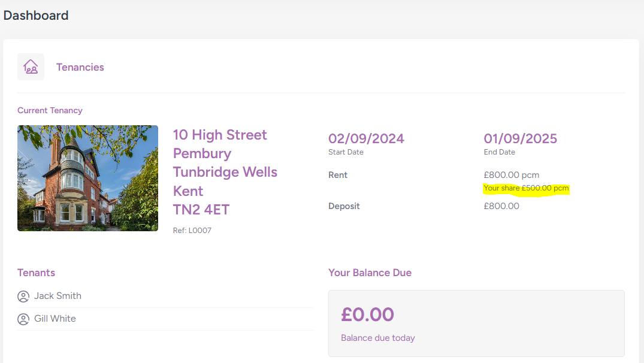Viewport: 644px width, 363px height.
Task: Click tenant name Gill White
Action: tap(55, 319)
